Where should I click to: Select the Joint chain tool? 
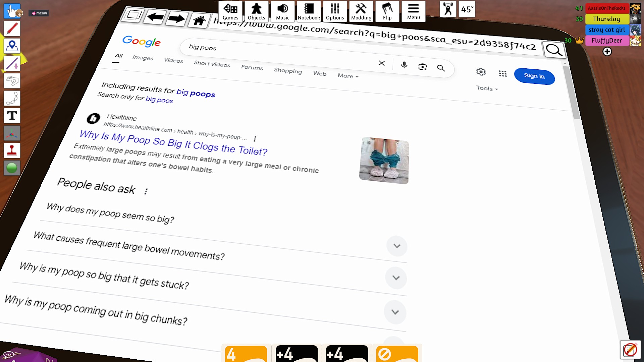[x=12, y=98]
